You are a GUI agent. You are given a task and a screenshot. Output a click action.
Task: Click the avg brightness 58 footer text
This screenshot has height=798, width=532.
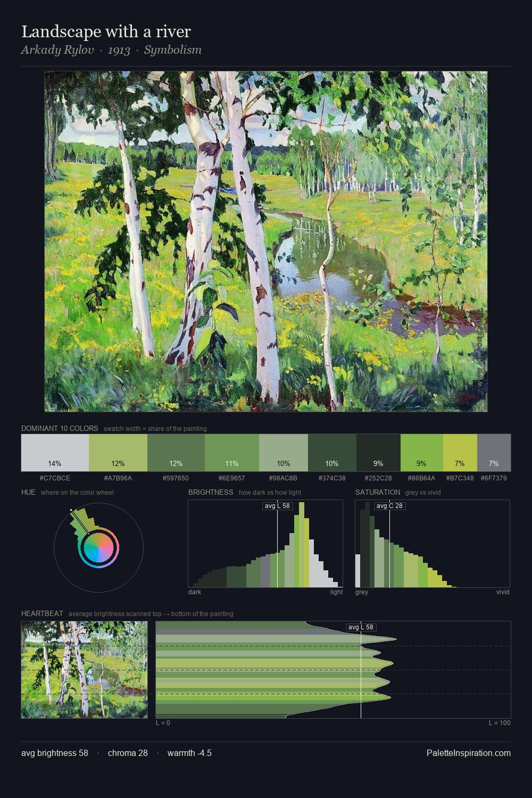55,753
